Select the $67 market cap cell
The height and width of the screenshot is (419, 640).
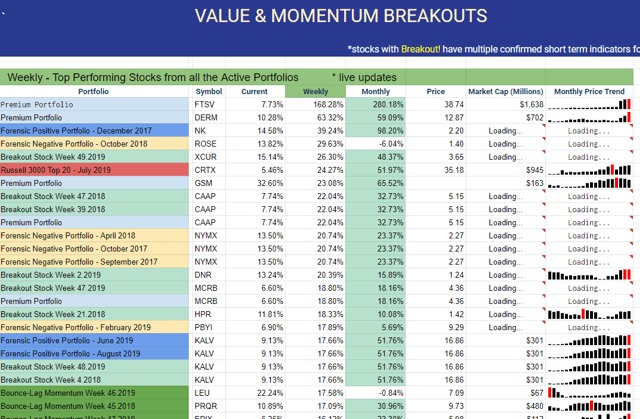coord(506,393)
